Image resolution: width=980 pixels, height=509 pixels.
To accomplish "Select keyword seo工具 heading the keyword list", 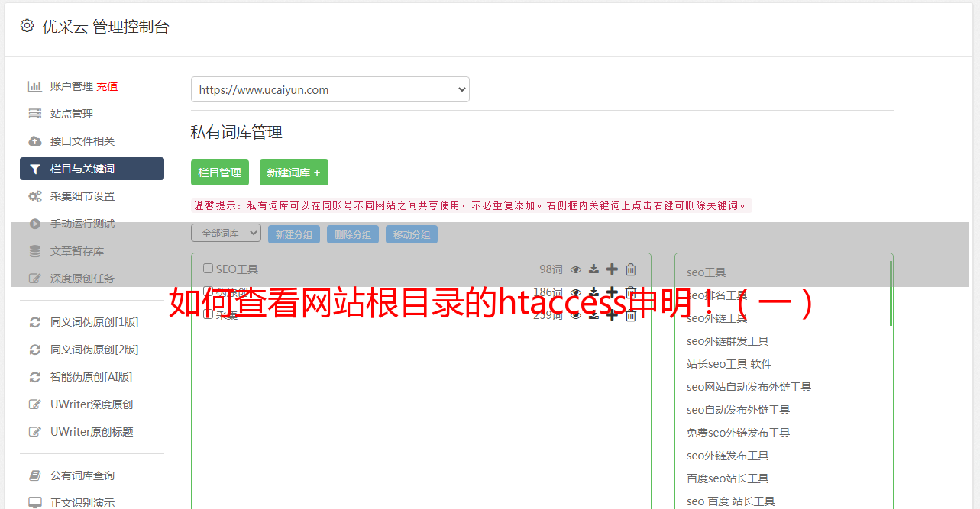I will coord(706,272).
